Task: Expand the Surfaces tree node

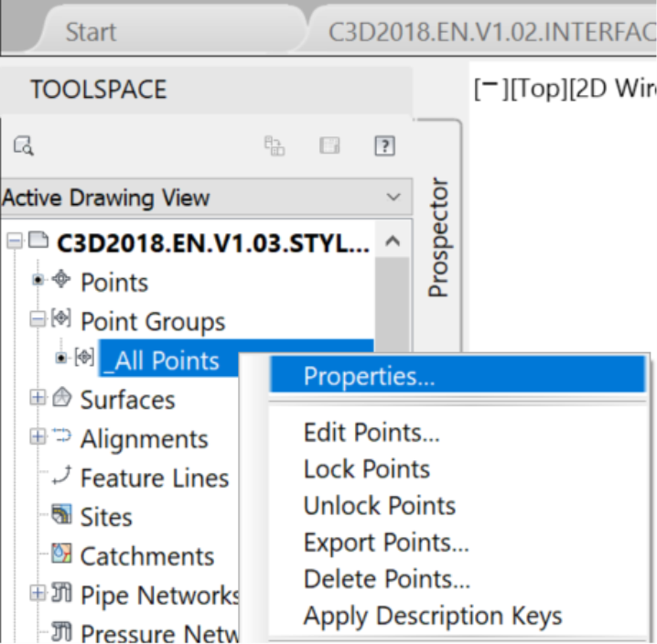Action: pyautogui.click(x=38, y=397)
